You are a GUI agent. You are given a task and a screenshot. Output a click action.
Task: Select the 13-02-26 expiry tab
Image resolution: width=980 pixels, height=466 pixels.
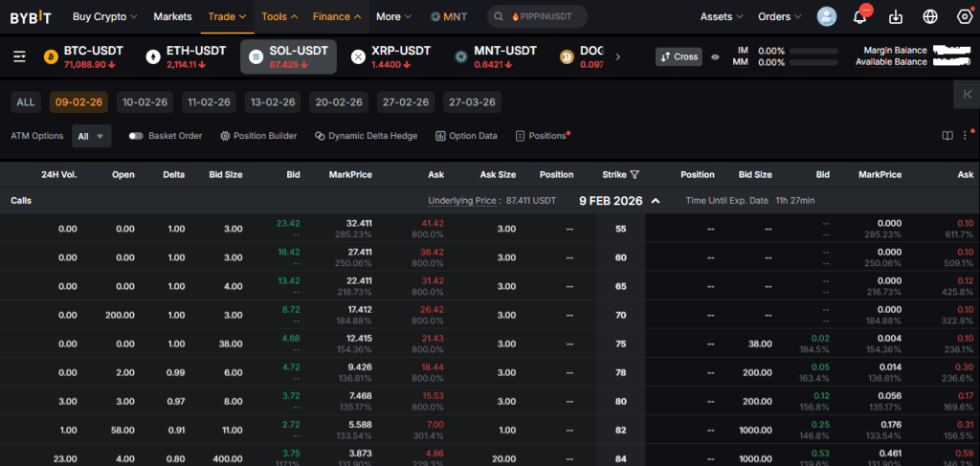[273, 101]
